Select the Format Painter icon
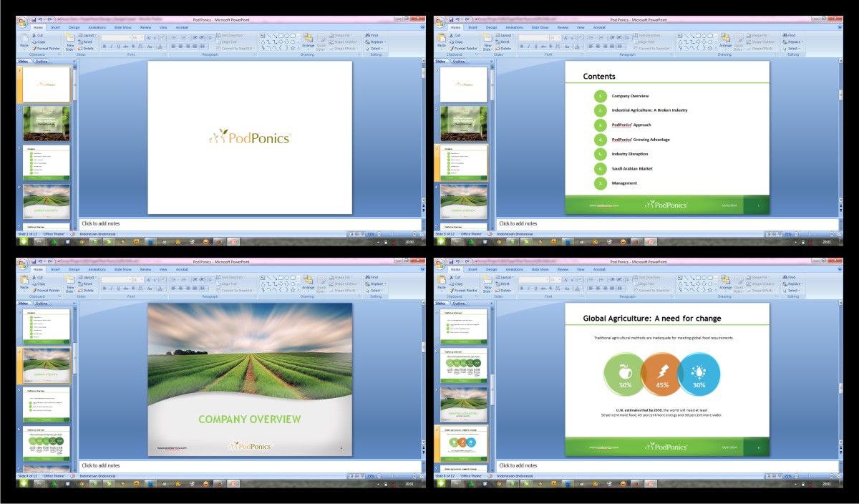Viewport: 859px width, 504px height. (x=35, y=49)
